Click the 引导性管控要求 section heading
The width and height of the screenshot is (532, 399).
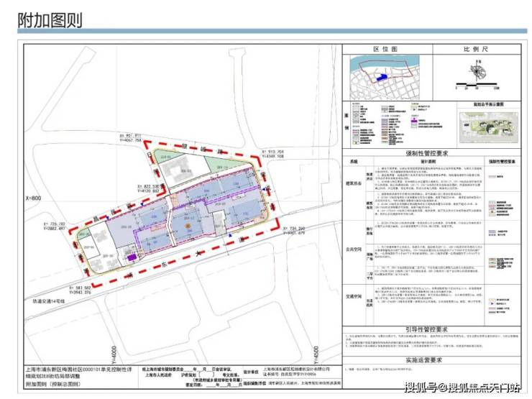[426, 329]
